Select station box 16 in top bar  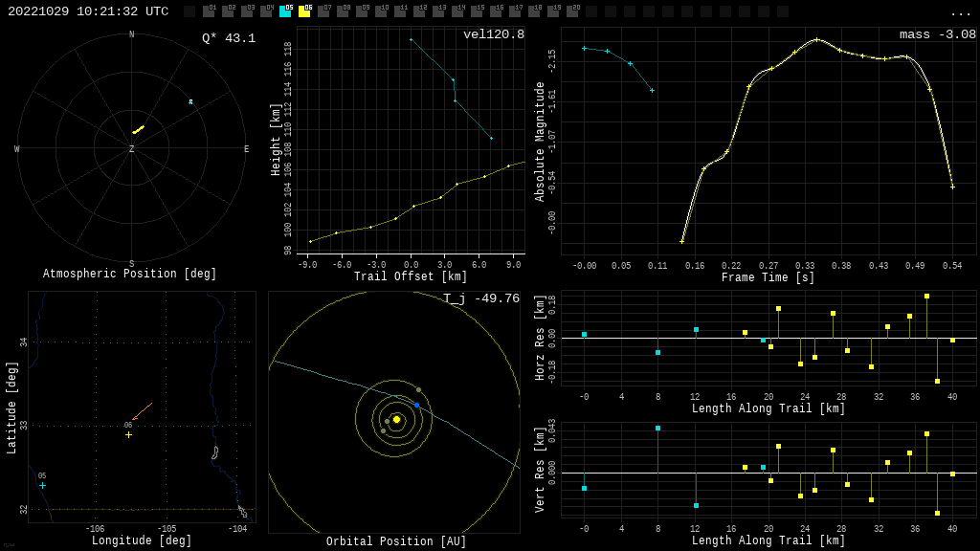click(496, 11)
